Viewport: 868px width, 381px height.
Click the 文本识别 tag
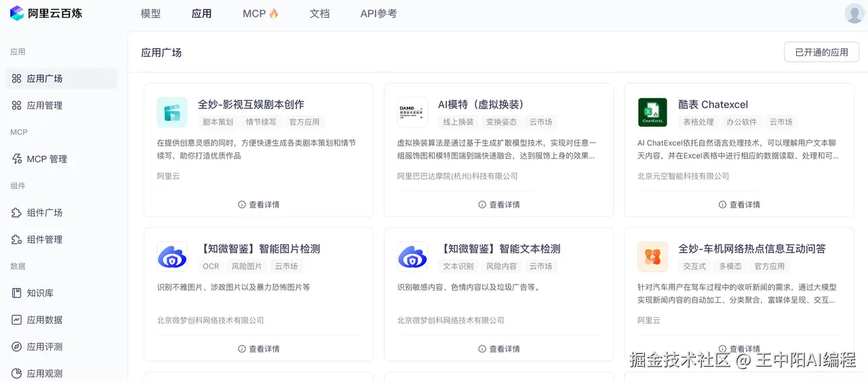pyautogui.click(x=458, y=266)
